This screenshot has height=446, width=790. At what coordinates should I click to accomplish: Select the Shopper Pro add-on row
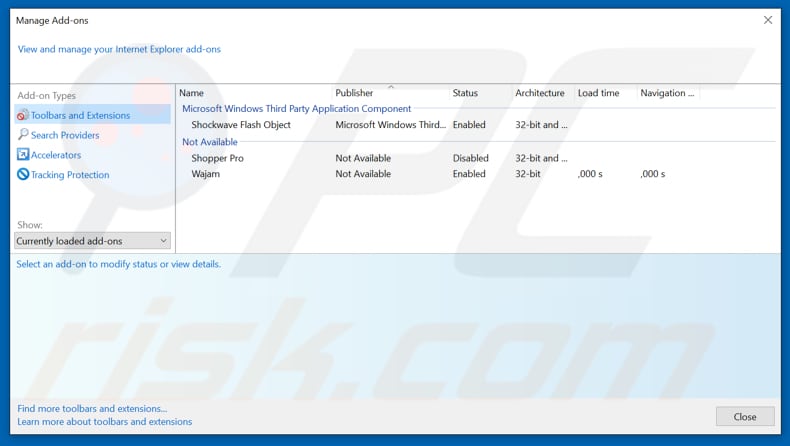click(x=476, y=158)
